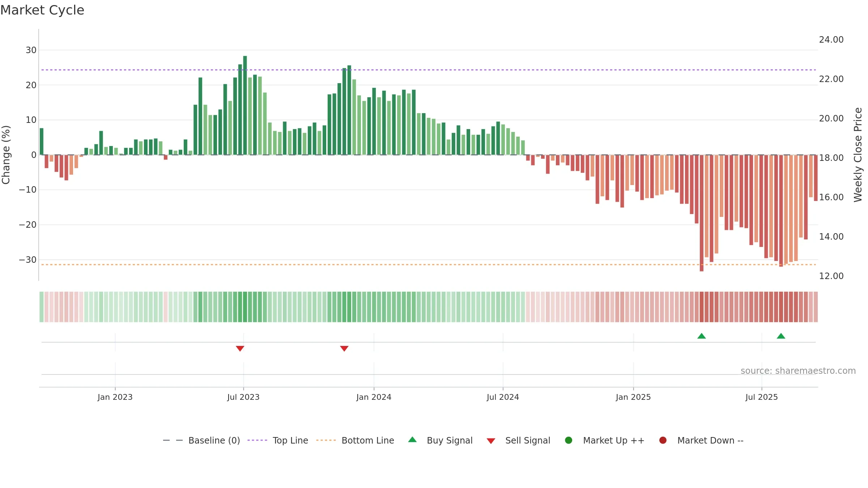Toggle the Baseline (0) legend entry
Screen dimensions: 868x488
click(201, 440)
